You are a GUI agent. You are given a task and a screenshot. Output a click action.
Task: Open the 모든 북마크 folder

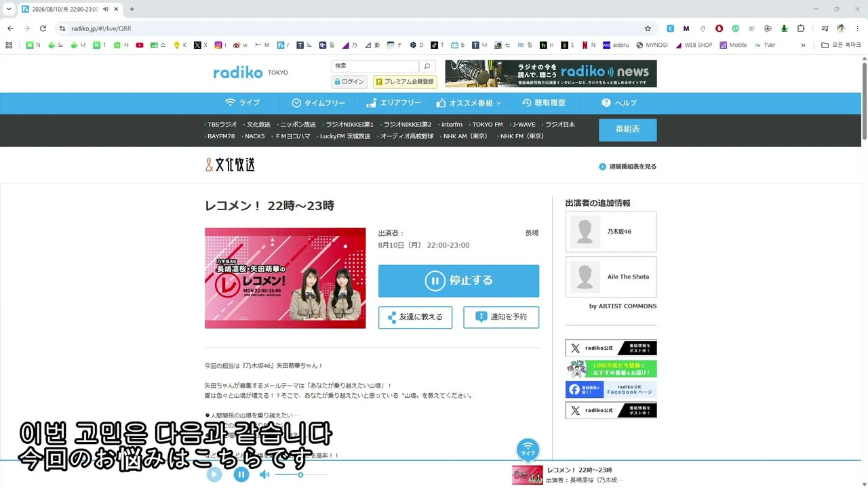pos(841,45)
